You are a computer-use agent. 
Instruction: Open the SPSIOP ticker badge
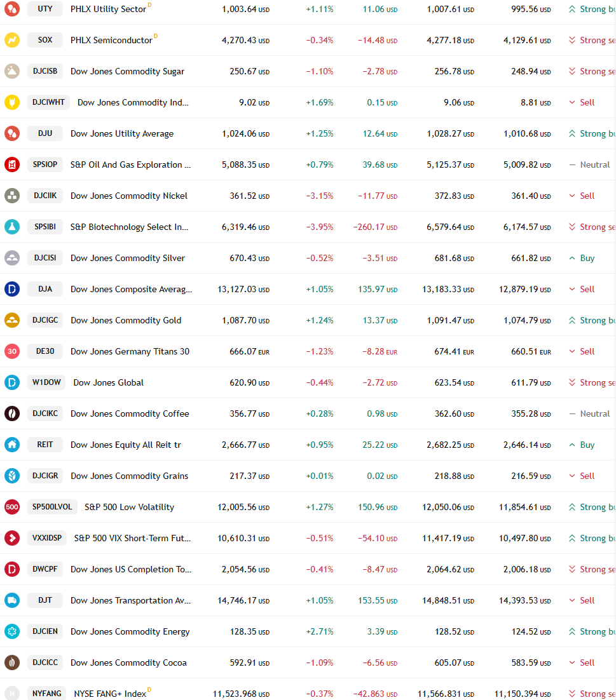click(x=45, y=165)
